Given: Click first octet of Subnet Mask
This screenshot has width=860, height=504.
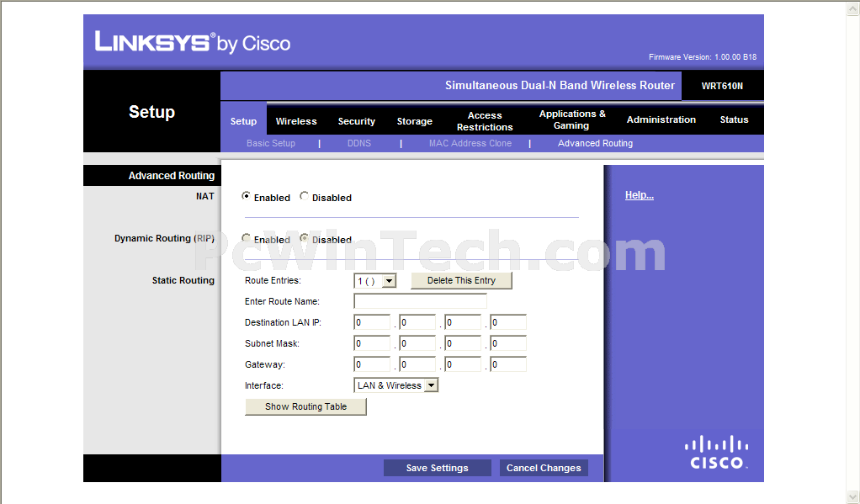Looking at the screenshot, I should coord(372,343).
